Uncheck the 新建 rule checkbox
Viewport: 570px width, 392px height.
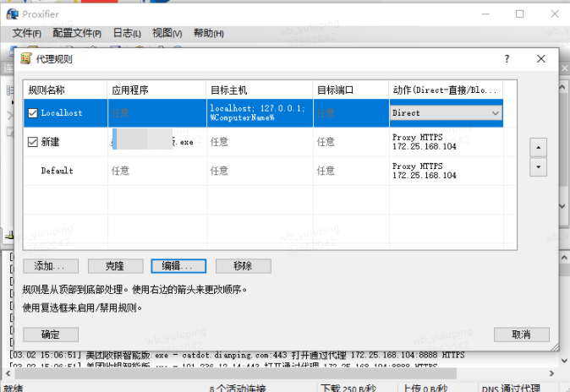coord(33,142)
